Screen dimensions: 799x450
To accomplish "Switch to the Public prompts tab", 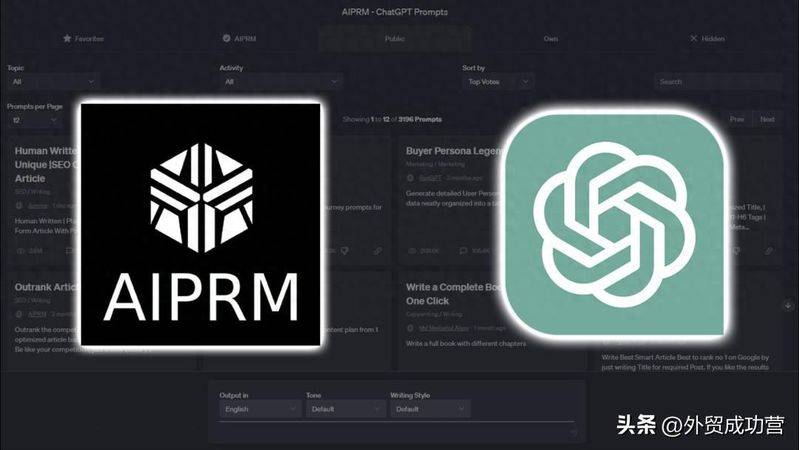I will [395, 39].
